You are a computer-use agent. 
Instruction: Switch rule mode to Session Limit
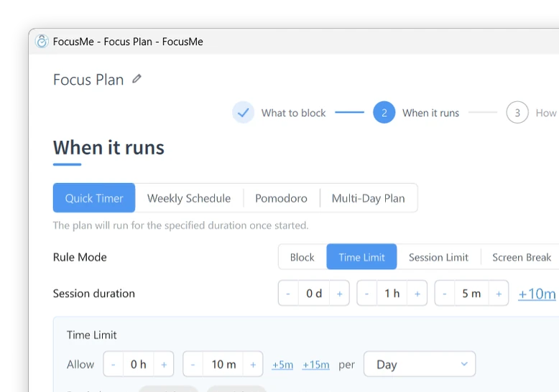438,257
